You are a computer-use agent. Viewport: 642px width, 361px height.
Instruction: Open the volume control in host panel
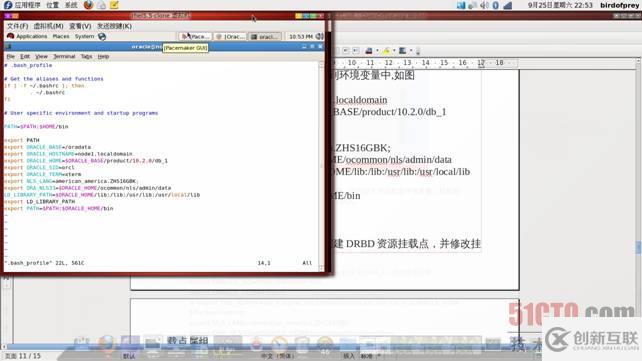[x=484, y=5]
